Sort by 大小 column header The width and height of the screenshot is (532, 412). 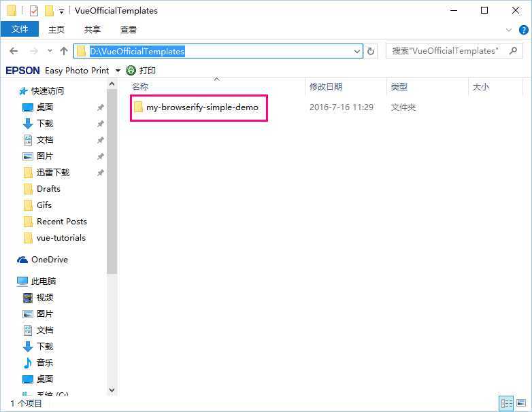481,87
